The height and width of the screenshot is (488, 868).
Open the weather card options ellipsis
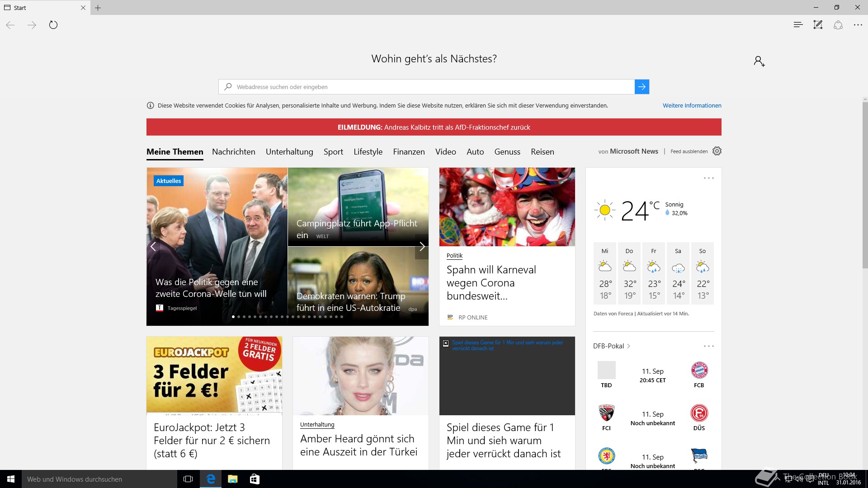pyautogui.click(x=708, y=178)
